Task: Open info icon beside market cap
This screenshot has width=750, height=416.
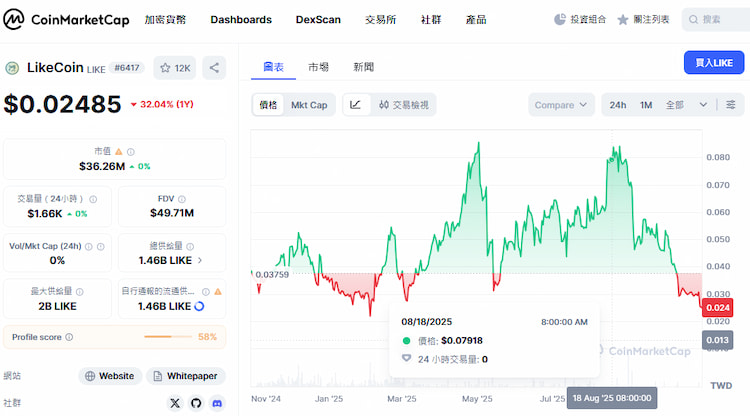Action: tap(131, 152)
